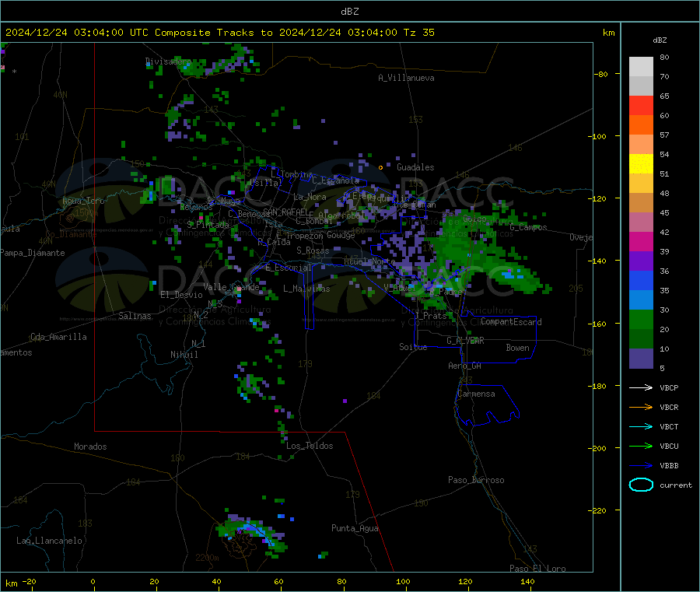This screenshot has width=700, height=592.
Task: Click the '140' km bottom axis label
Action: pos(527,581)
